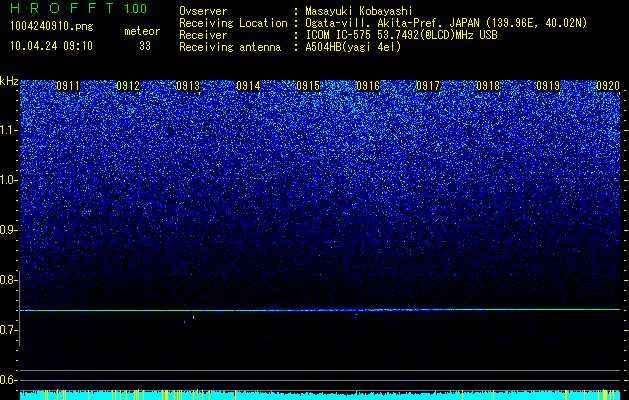Select the file name 1004240910.png
This screenshot has height=400, width=629.
tap(52, 27)
